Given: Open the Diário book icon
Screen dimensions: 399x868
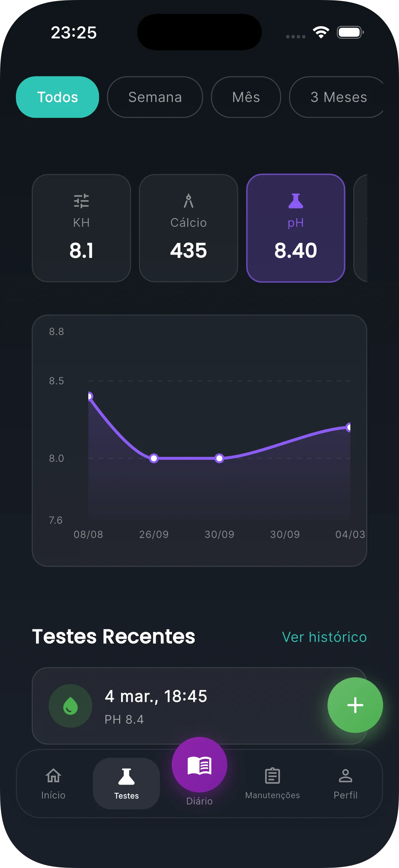Looking at the screenshot, I should (199, 765).
